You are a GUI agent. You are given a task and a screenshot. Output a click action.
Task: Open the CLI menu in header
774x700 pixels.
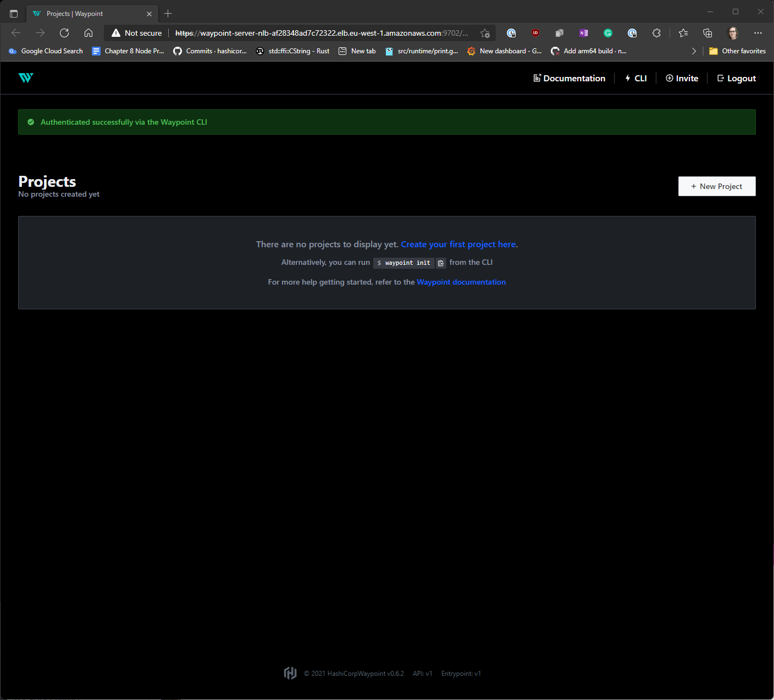[635, 79]
